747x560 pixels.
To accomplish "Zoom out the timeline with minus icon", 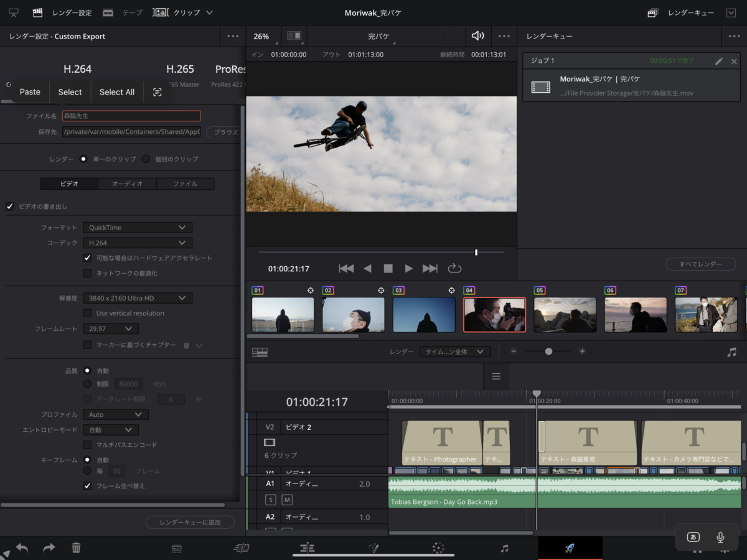I will click(514, 352).
